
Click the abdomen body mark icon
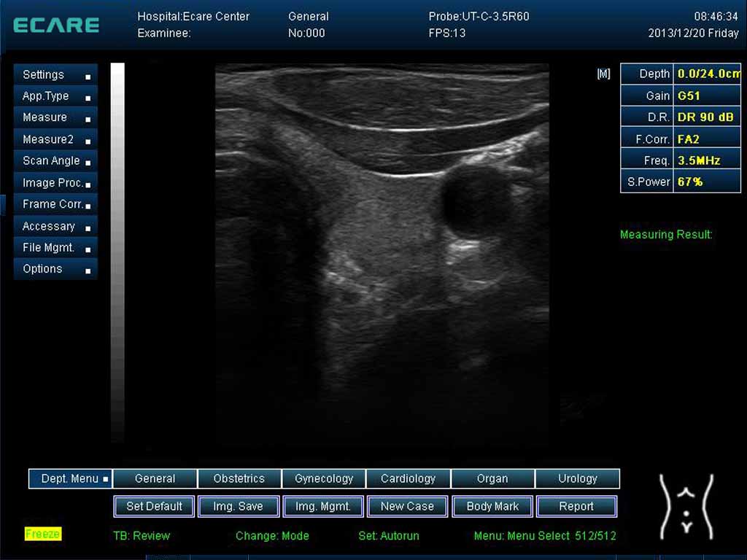point(686,507)
